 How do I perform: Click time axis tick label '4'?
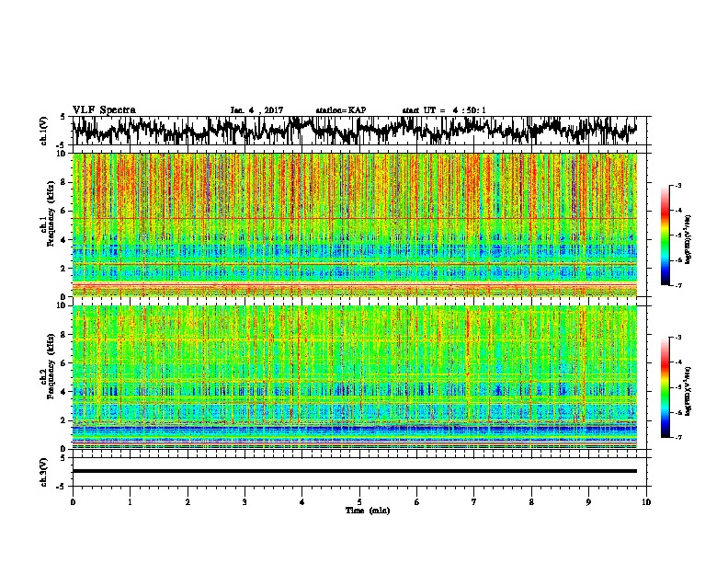(302, 502)
